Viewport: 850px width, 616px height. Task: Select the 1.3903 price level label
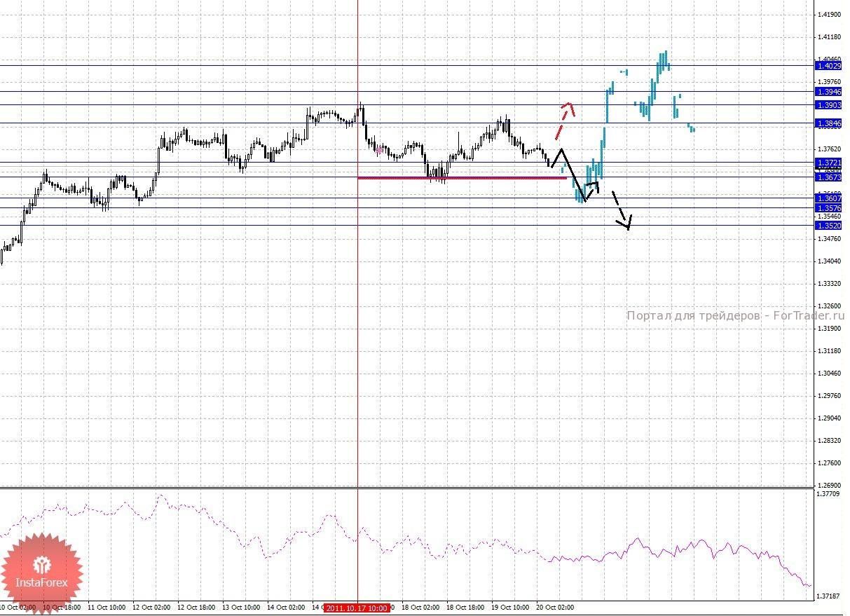[828, 104]
